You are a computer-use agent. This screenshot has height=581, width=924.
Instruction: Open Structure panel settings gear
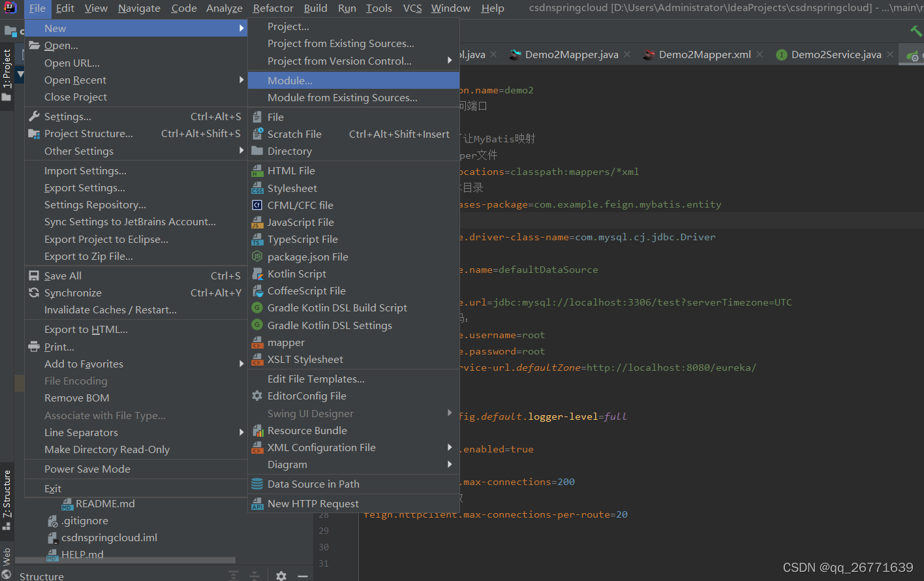click(281, 576)
